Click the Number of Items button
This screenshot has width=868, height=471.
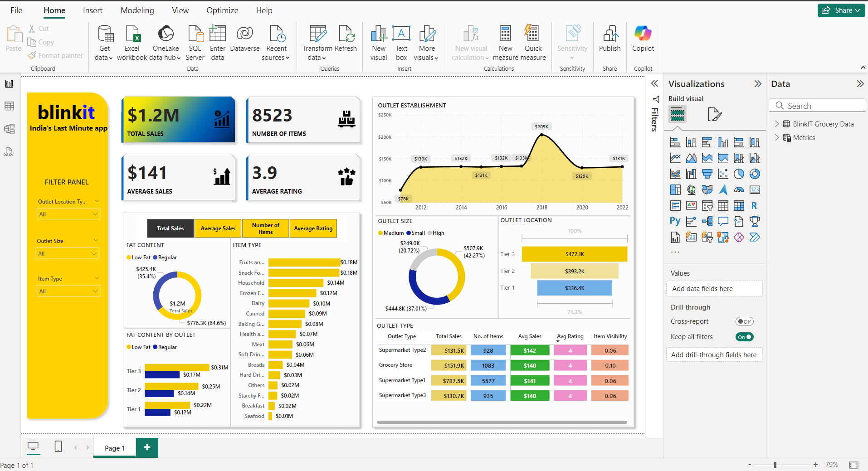(x=266, y=228)
